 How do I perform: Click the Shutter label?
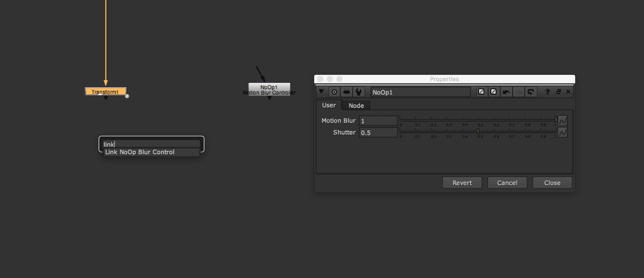coord(344,132)
